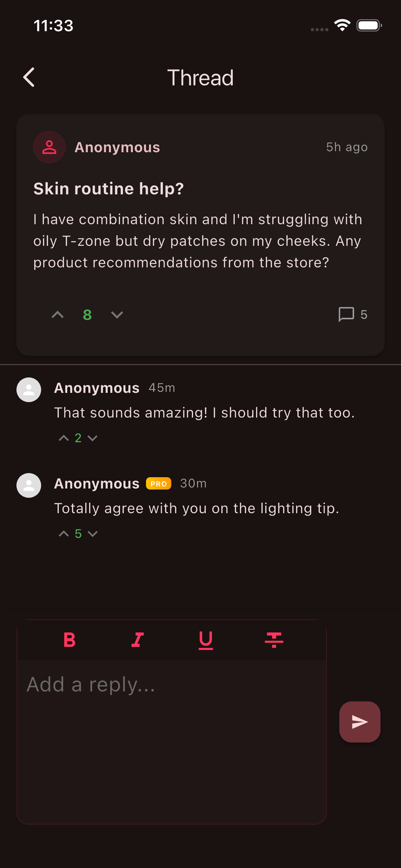Upvote the "That sounds amazing!" reply
This screenshot has height=868, width=401.
(x=64, y=438)
